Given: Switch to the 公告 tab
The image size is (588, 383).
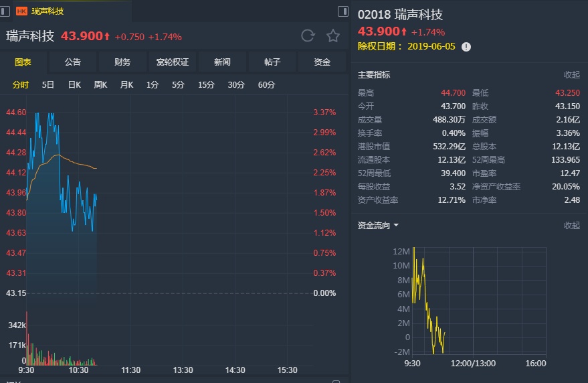Looking at the screenshot, I should (73, 62).
